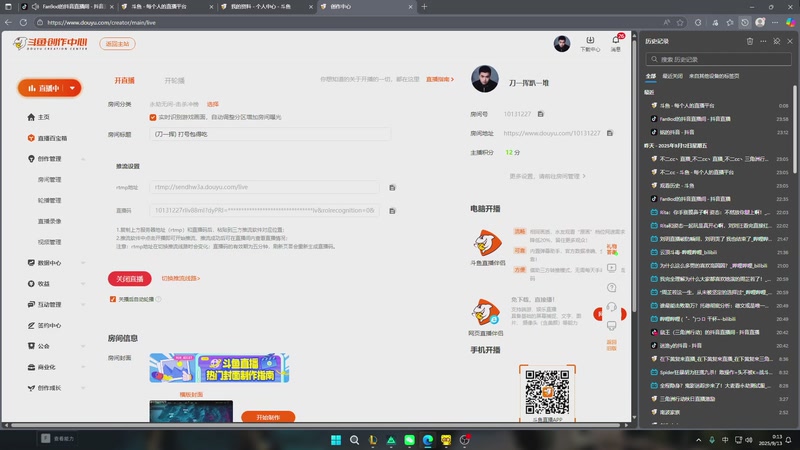Toggle 实时识别游戏画面 auto-partition checkbox
The width and height of the screenshot is (800, 450).
(153, 117)
